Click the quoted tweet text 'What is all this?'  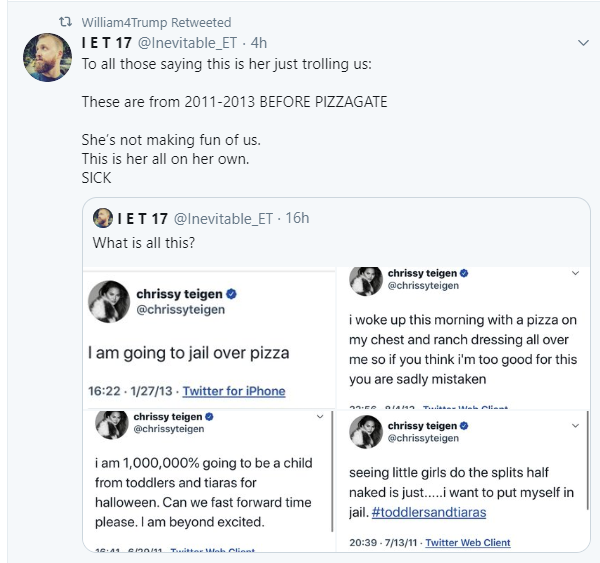pos(142,242)
